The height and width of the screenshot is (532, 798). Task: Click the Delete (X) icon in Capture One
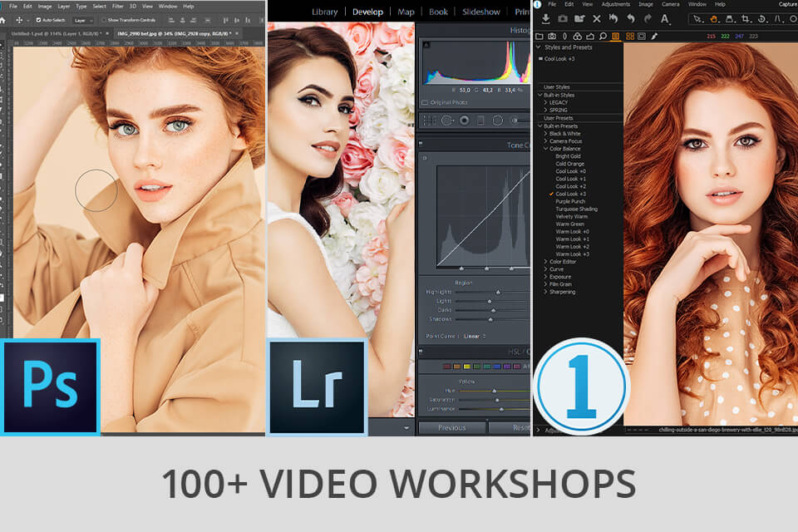coord(595,19)
